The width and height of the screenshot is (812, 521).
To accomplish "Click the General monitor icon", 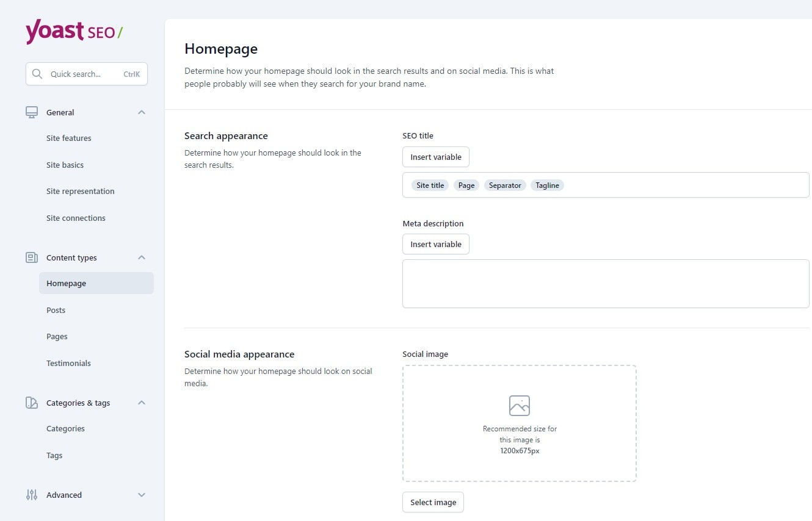I will pos(32,112).
